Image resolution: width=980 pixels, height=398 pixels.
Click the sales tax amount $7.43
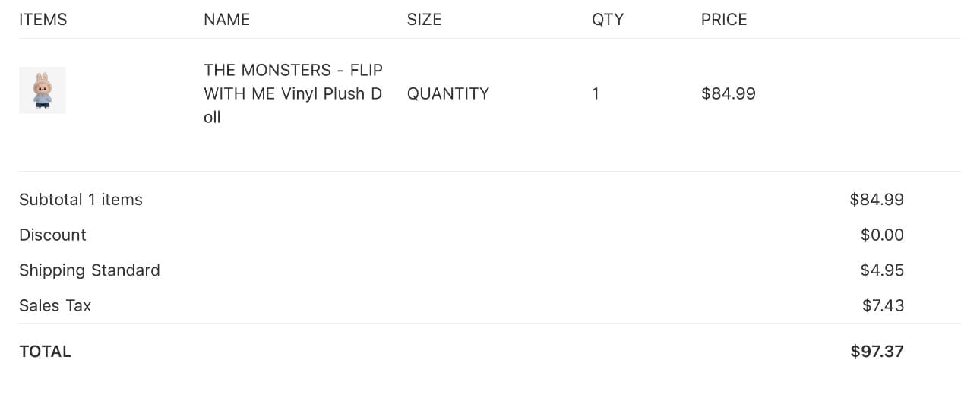tap(883, 305)
